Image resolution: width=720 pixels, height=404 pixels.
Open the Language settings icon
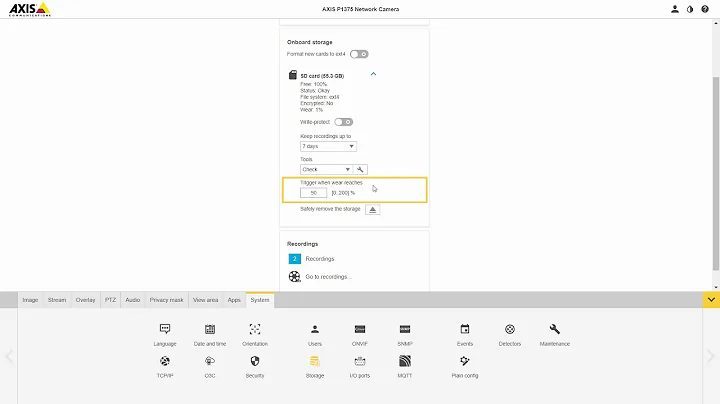[165, 329]
